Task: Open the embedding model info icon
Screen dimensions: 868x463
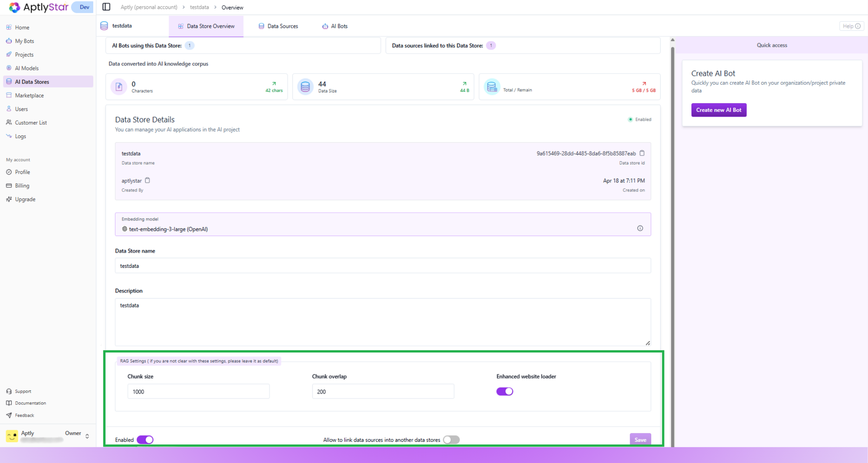Action: [640, 228]
